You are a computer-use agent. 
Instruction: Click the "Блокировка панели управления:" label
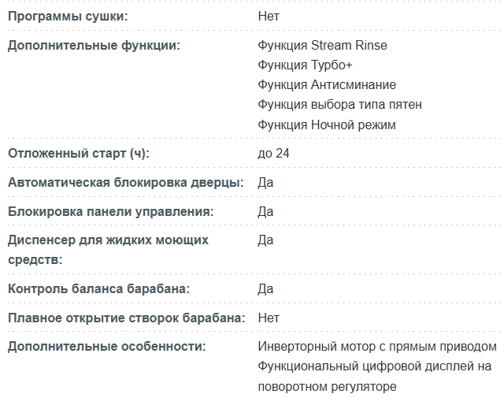(110, 211)
